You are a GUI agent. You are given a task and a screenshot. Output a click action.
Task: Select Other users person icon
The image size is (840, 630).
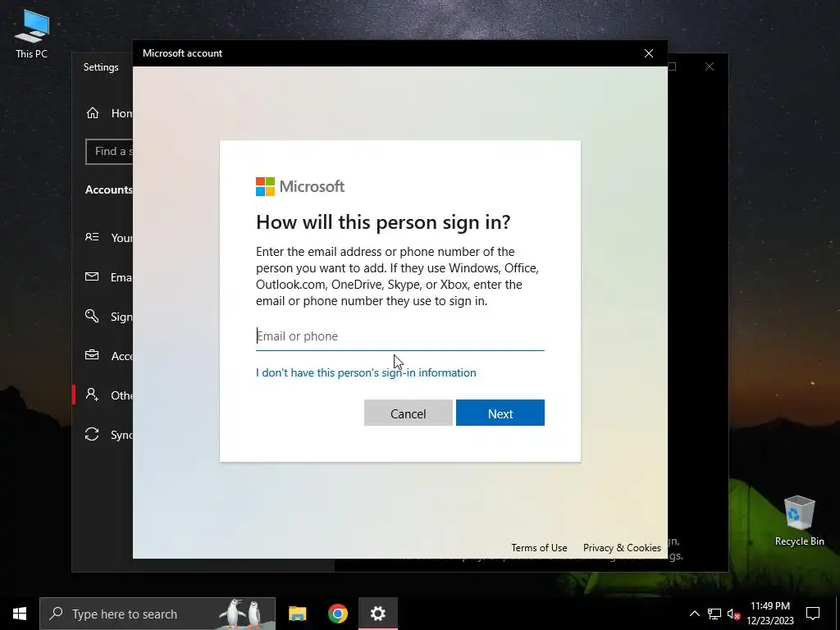[x=92, y=395]
